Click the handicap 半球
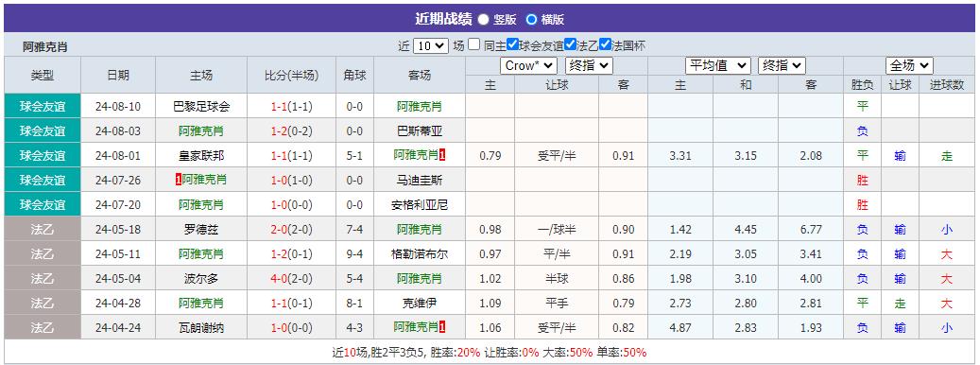This screenshot has height=365, width=980. [557, 279]
